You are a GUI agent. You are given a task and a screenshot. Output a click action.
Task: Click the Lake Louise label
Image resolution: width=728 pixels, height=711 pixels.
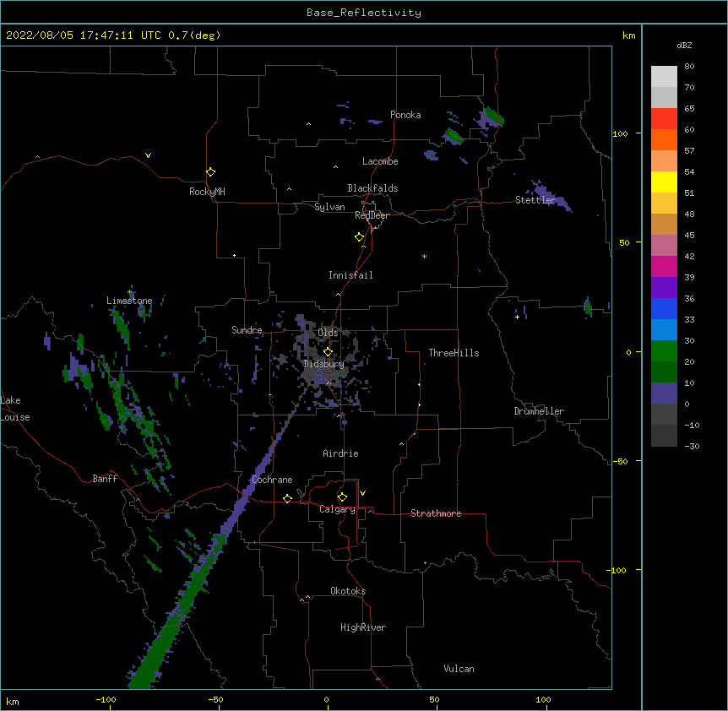[14, 409]
